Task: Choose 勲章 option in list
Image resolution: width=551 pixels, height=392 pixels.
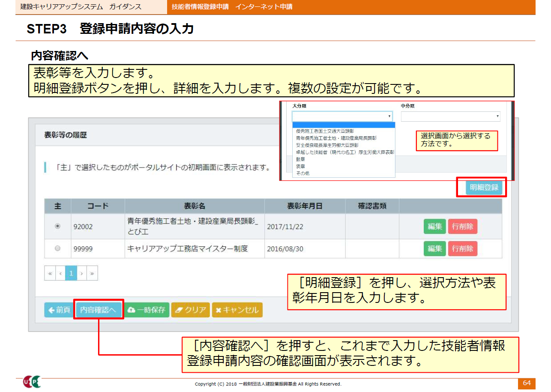Action: tap(344, 159)
